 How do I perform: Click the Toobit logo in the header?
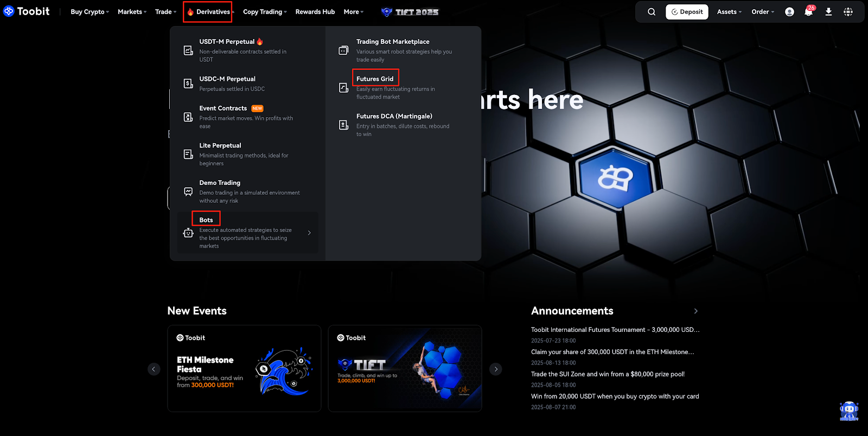pos(26,11)
